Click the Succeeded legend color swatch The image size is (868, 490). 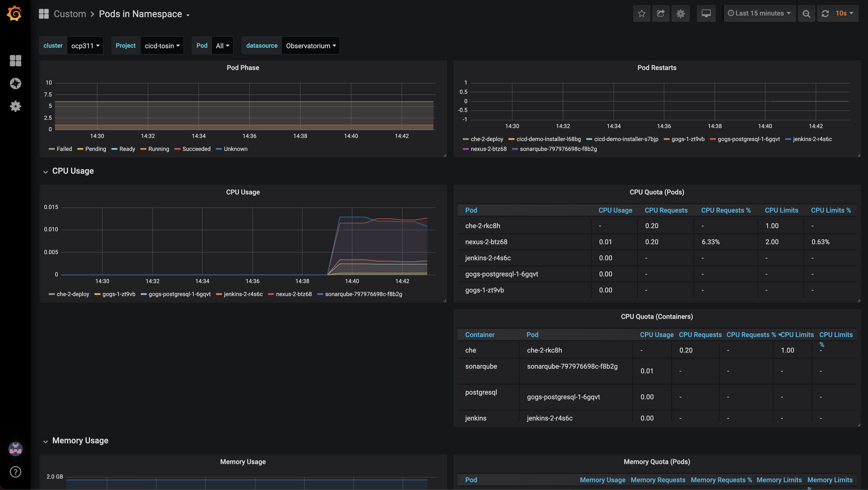177,149
